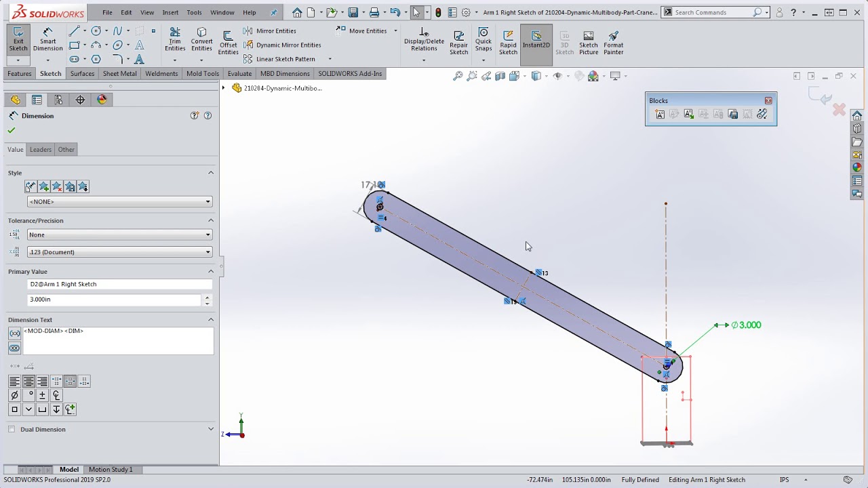Image resolution: width=868 pixels, height=488 pixels.
Task: Collapse the Tolerance/Precision section
Action: pos(210,220)
